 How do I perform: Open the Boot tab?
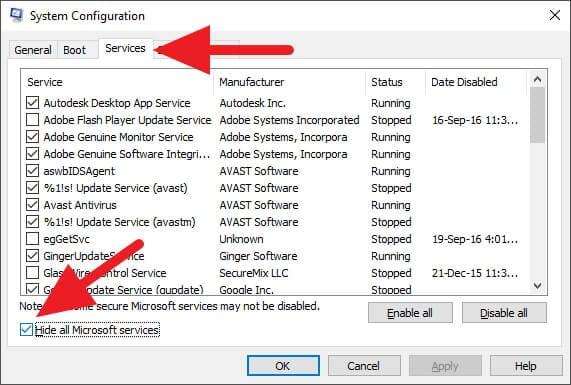[x=75, y=50]
